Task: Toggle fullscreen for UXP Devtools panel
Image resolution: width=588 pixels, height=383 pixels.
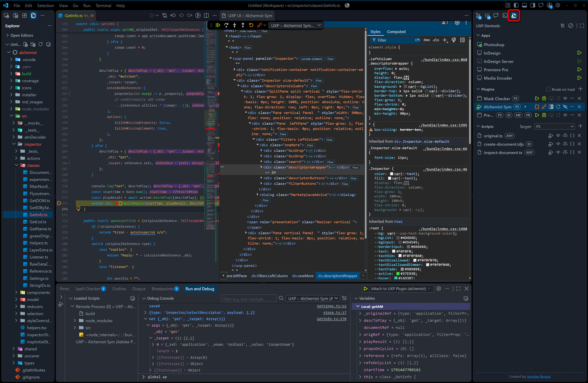Action: coord(582,26)
